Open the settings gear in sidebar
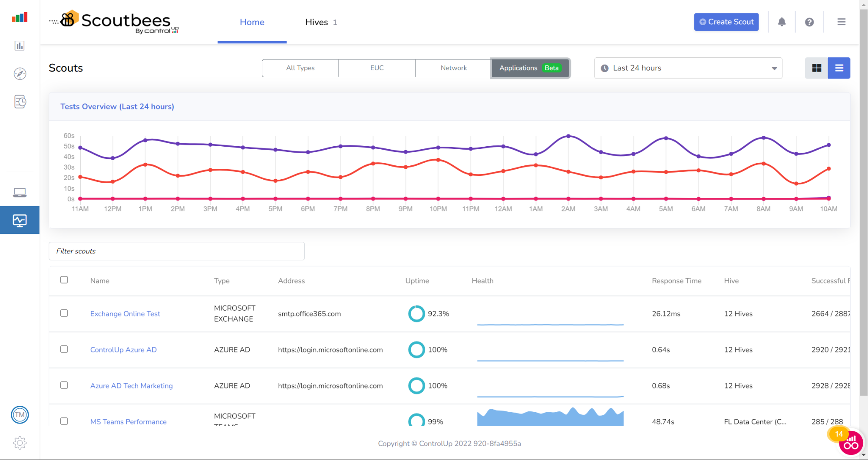The image size is (868, 460). tap(20, 443)
